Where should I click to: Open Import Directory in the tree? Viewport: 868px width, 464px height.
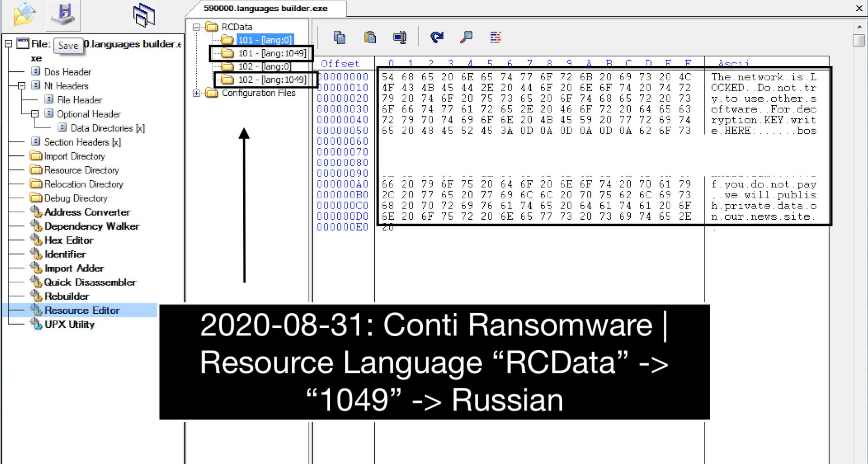point(75,156)
